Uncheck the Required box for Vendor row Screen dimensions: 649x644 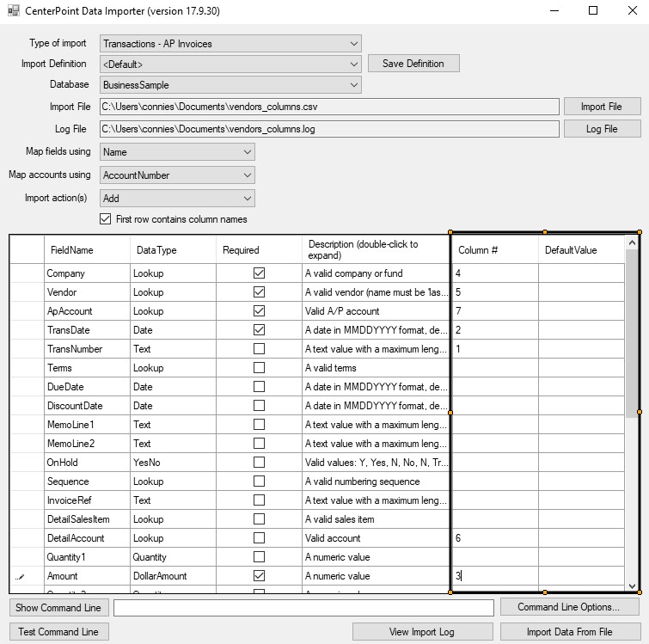(x=259, y=292)
